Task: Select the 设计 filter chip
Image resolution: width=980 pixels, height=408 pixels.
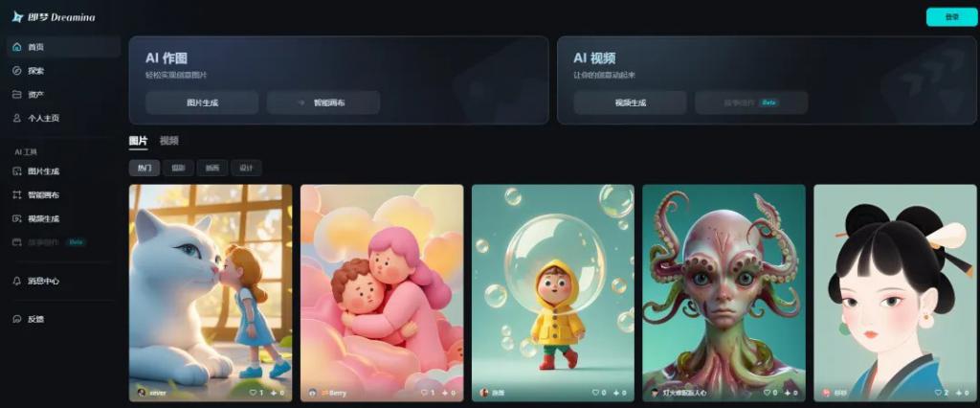Action: tap(246, 168)
